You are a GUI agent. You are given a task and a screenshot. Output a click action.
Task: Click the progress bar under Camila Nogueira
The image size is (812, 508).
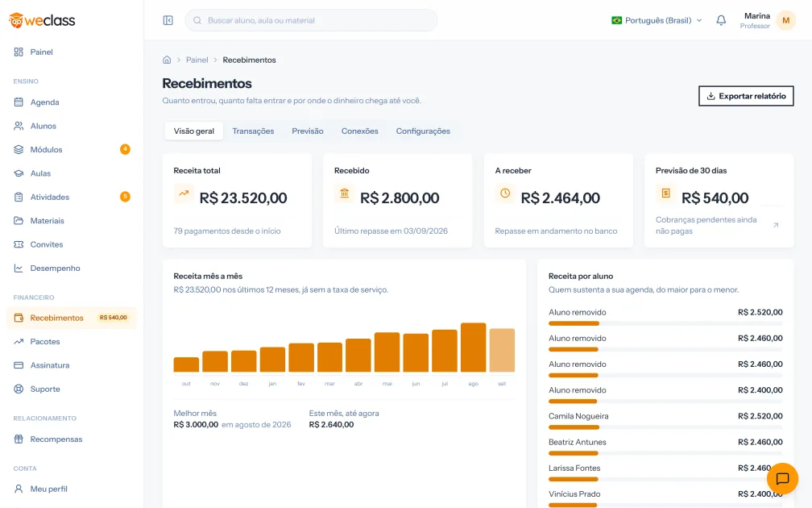(x=665, y=427)
